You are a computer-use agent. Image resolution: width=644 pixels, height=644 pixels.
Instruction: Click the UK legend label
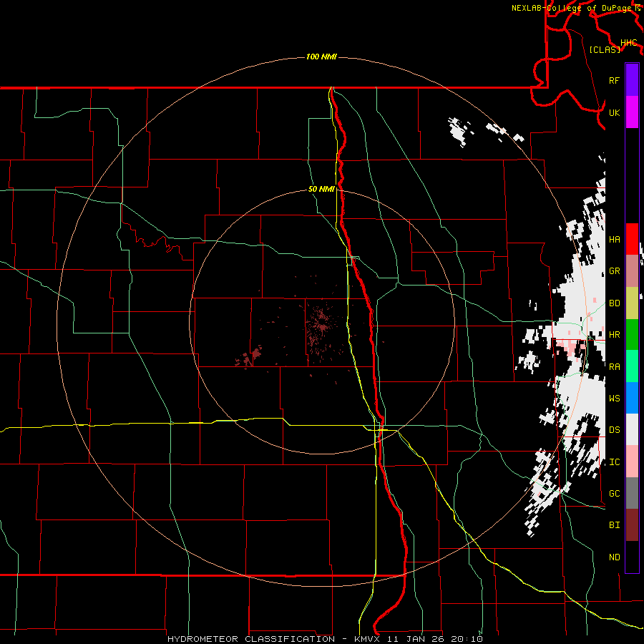pos(615,112)
